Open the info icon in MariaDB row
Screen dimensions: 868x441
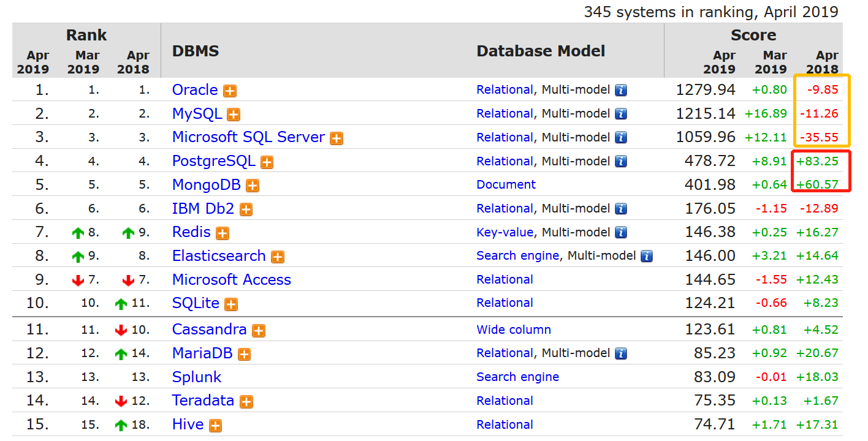click(621, 353)
